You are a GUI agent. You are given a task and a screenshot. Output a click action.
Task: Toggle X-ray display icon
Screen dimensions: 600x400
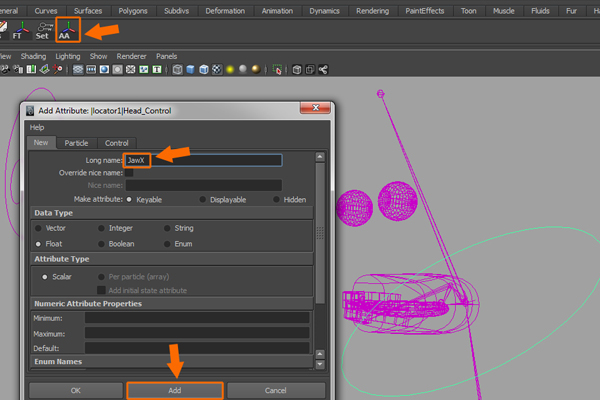pyautogui.click(x=297, y=69)
